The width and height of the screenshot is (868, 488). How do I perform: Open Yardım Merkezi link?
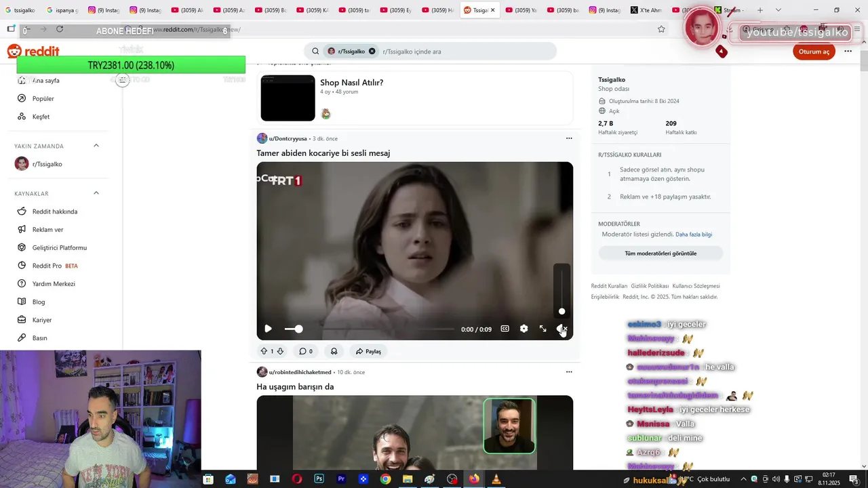coord(54,284)
